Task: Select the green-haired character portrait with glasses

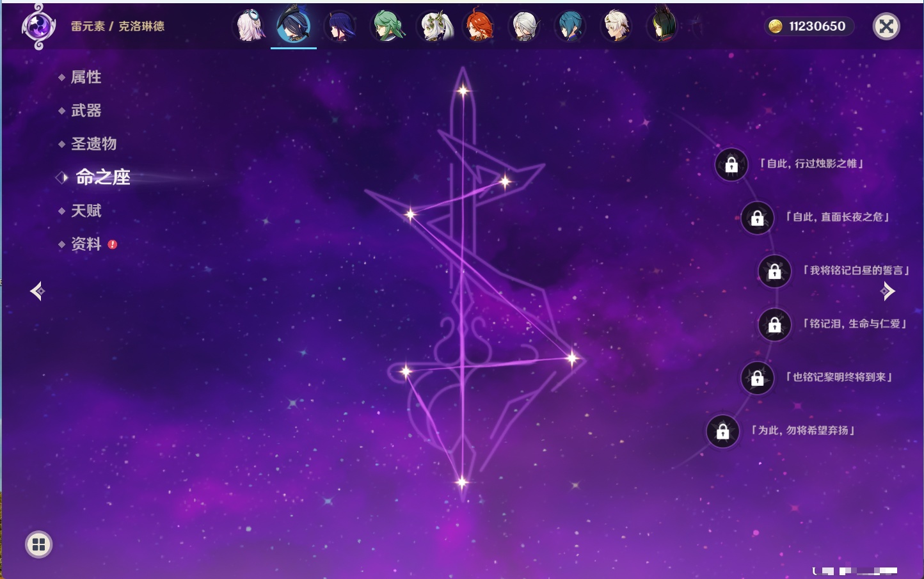Action: pyautogui.click(x=388, y=26)
